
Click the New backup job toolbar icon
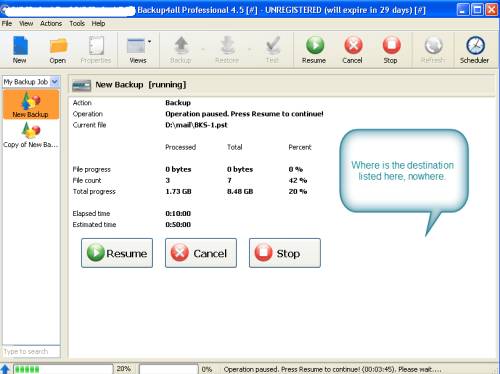[20, 46]
